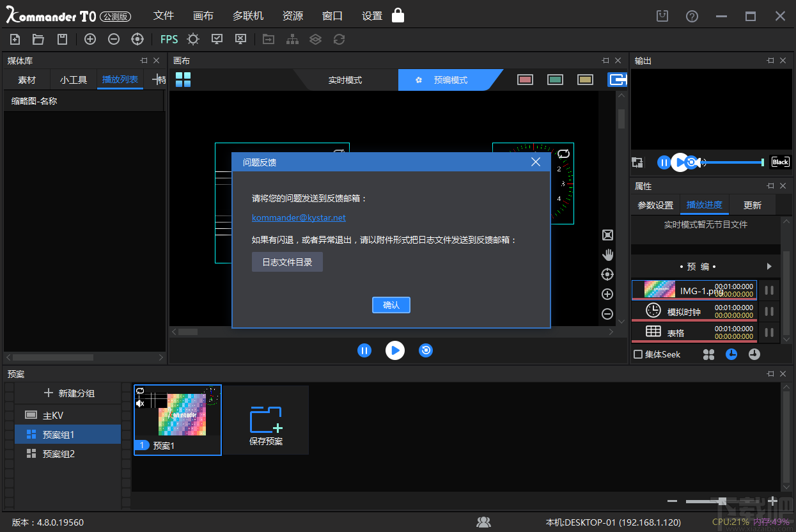Open the 多联机 menu
The image size is (796, 532).
coord(248,15)
